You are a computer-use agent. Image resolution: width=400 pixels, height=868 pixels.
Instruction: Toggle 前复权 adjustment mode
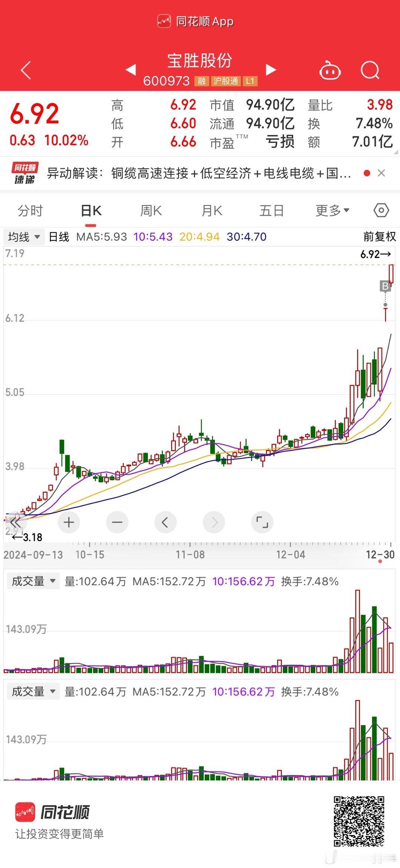(380, 237)
